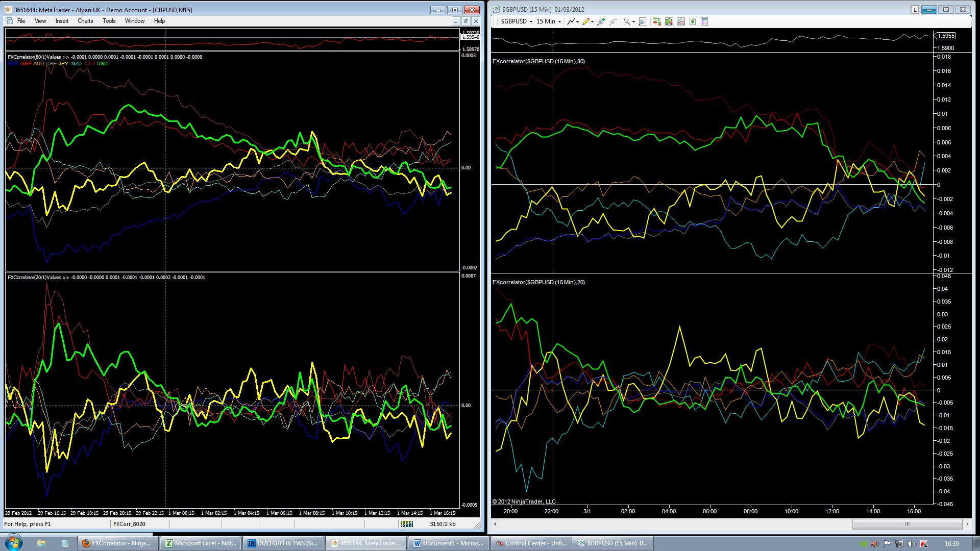
Task: Click the green USD legend label
Action: pos(102,64)
